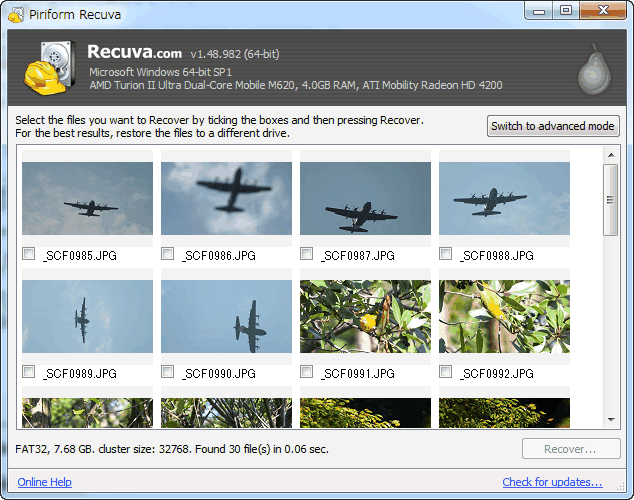Screen dimensions: 634x500
Task: Select the _SCF0991.JPG yellow bird thumbnail
Action: (x=366, y=316)
